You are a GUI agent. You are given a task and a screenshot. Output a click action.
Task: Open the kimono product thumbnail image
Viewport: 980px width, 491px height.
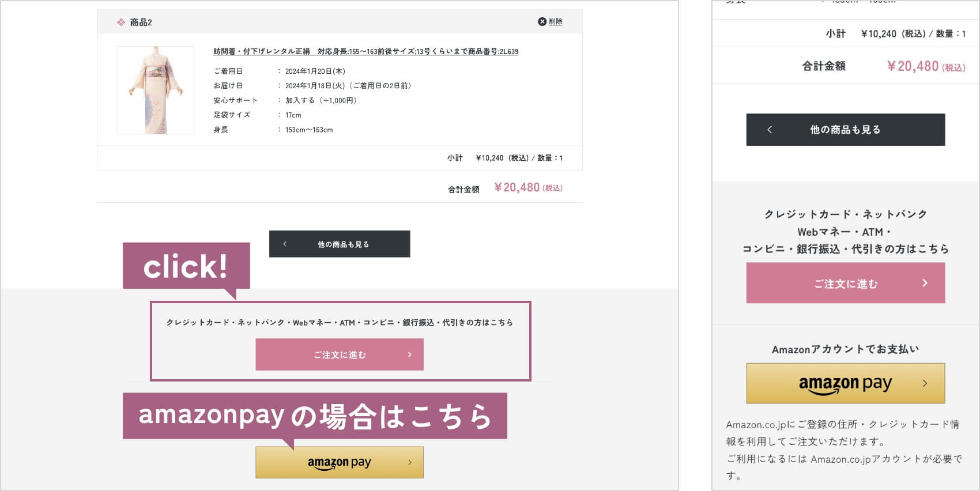156,90
